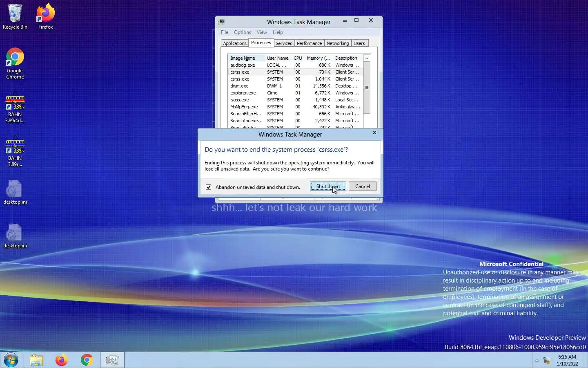Open the network tray icon
The height and width of the screenshot is (368, 588).
pyautogui.click(x=547, y=361)
